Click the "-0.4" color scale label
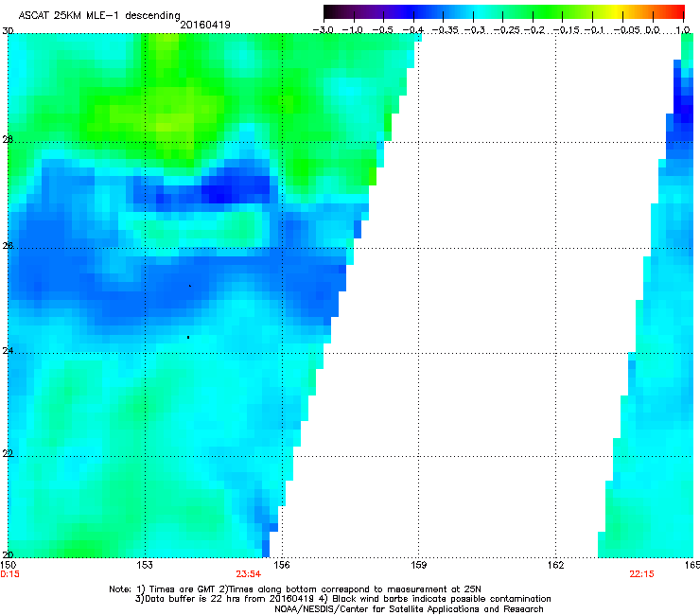700x615 pixels. pyautogui.click(x=413, y=30)
